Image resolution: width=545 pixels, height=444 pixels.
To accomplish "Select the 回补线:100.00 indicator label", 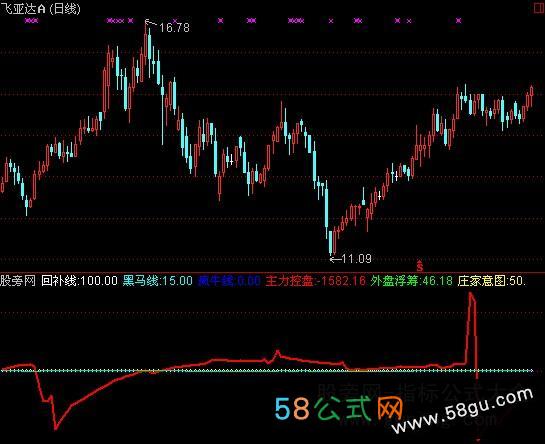I will click(80, 281).
